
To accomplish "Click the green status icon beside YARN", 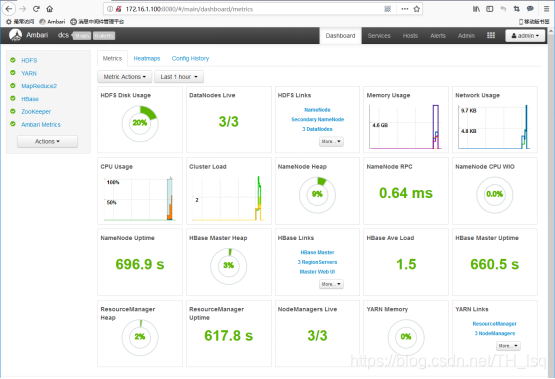I will pyautogui.click(x=13, y=73).
